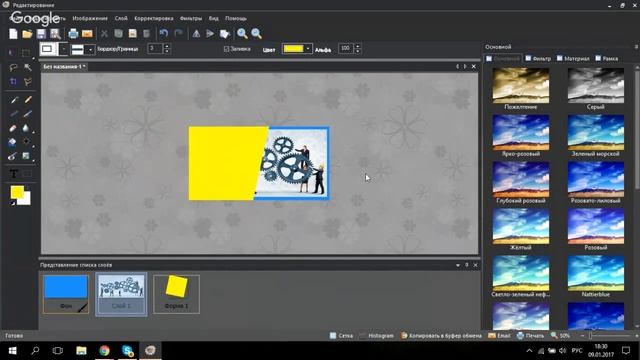Increase the Альфа value stepper
Screen dimensions: 640x360
(x=358, y=47)
